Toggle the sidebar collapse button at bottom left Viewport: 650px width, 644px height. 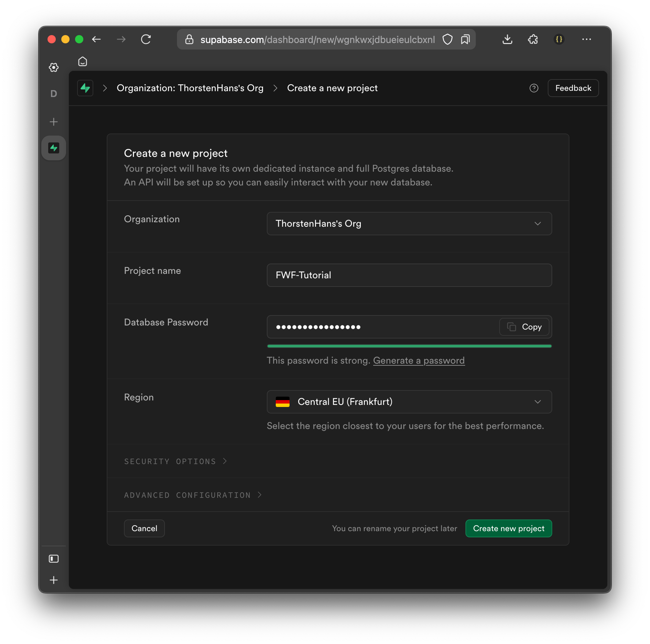point(54,559)
